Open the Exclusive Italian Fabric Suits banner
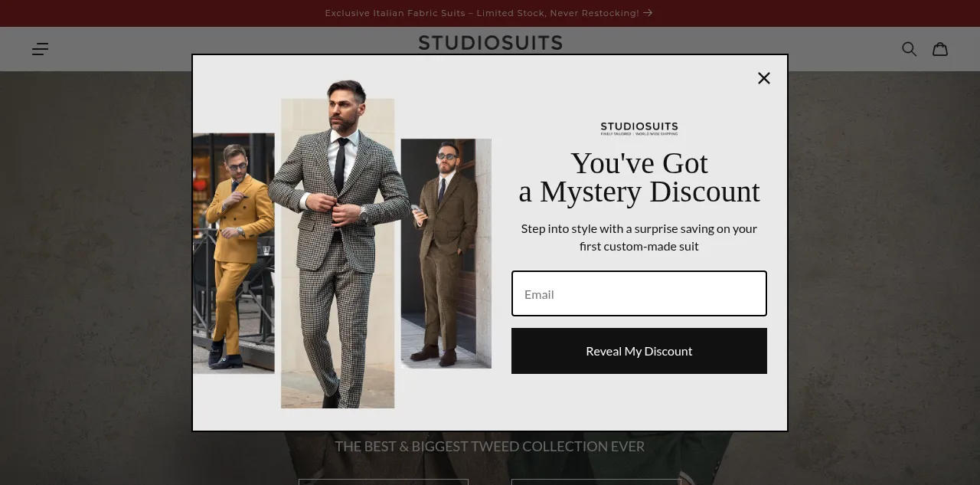 coord(488,13)
